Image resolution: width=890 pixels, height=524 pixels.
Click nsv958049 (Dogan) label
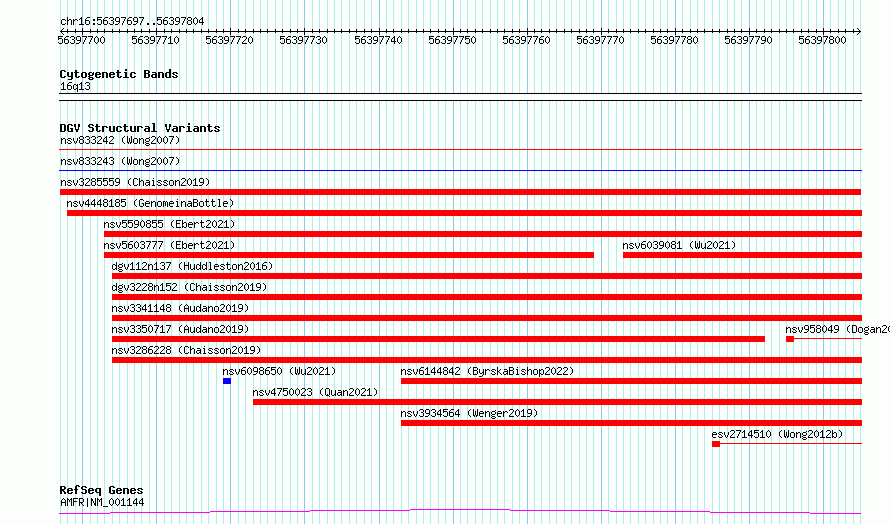tap(837, 329)
